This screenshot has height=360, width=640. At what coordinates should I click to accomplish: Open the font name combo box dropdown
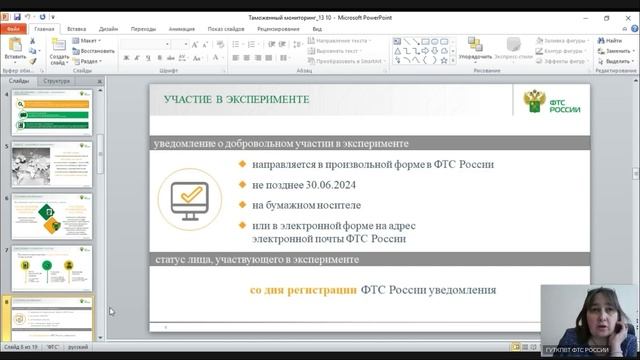click(x=167, y=44)
